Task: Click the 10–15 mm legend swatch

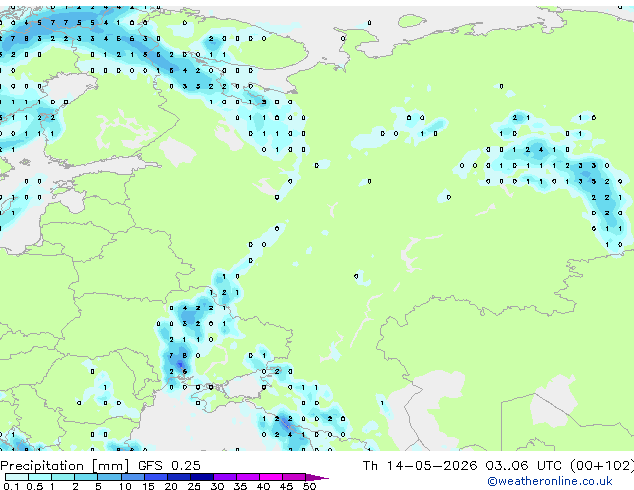Action: tap(132, 477)
